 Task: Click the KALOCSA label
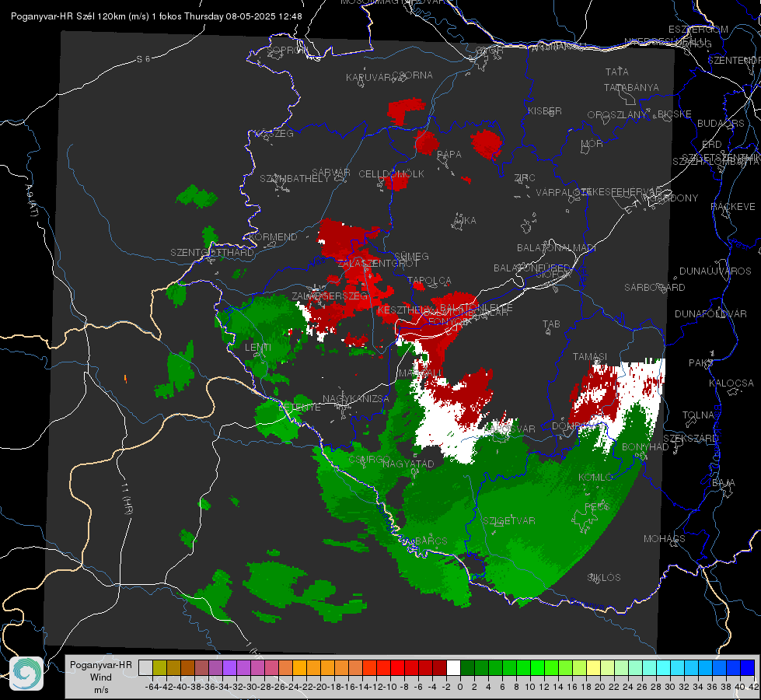click(x=731, y=383)
